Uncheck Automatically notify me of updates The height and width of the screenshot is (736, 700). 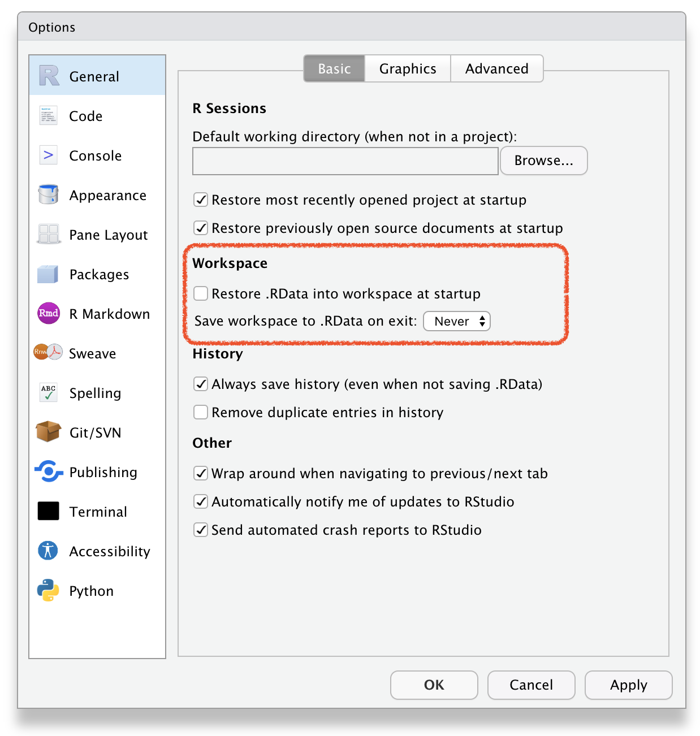point(201,501)
